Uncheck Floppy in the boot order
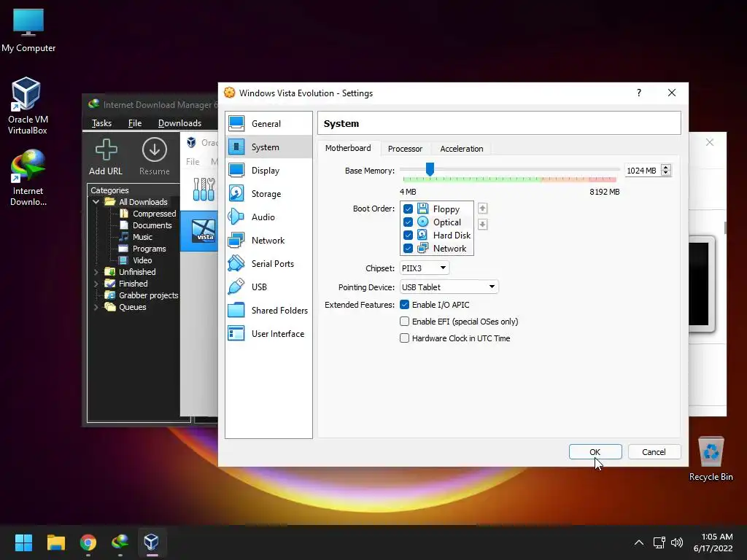 click(x=408, y=209)
